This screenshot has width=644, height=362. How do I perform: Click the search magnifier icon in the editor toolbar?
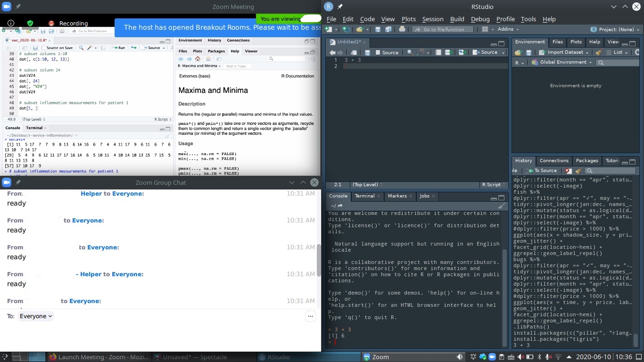point(410,52)
